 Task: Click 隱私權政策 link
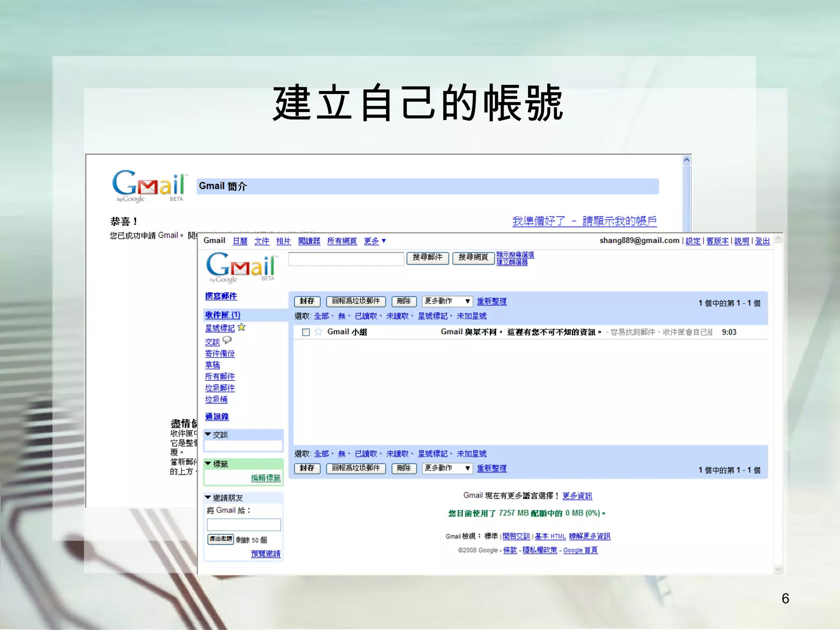pos(540,550)
